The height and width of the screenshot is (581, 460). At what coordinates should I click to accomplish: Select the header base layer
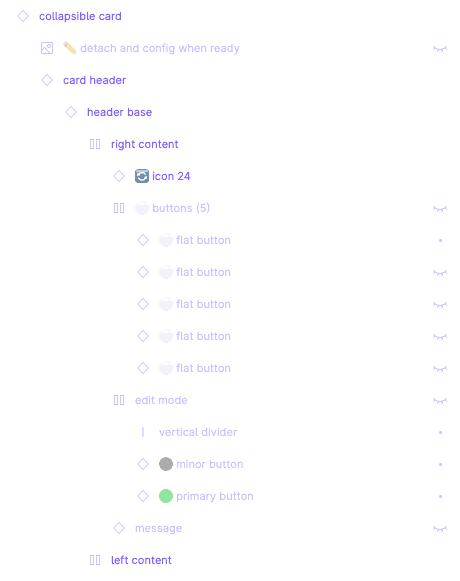(x=119, y=112)
